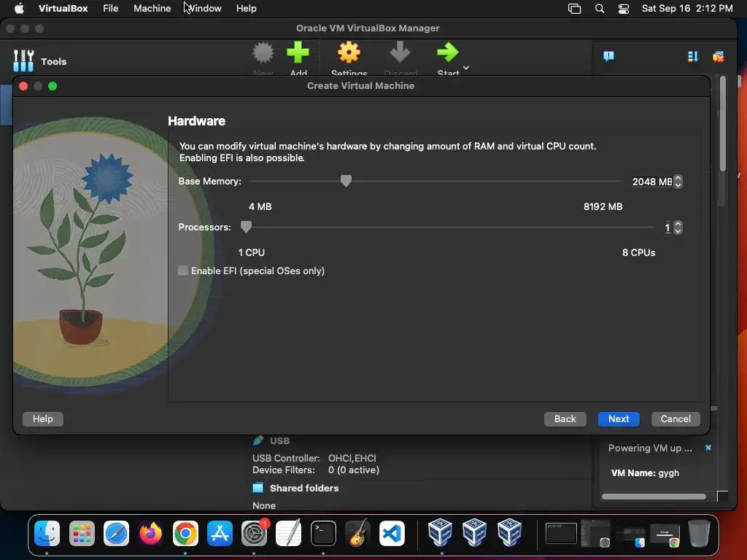Open Finder from the Dock
The height and width of the screenshot is (560, 747).
click(47, 533)
